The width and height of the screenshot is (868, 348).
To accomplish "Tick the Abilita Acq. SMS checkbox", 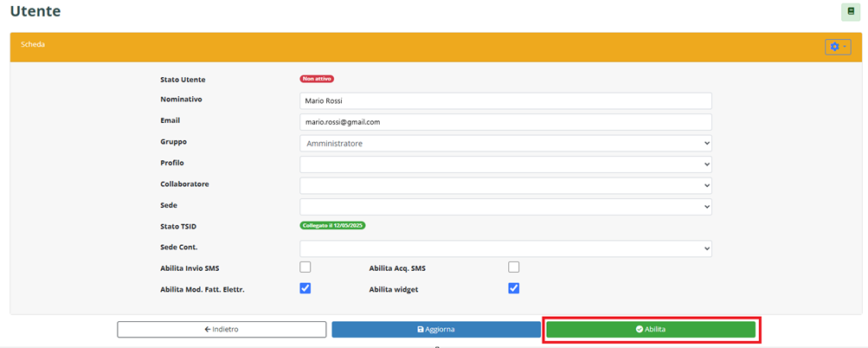I will [514, 267].
